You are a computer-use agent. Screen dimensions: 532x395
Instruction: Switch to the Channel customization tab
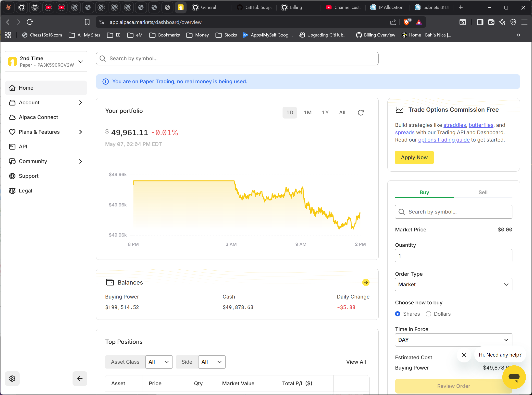point(343,7)
